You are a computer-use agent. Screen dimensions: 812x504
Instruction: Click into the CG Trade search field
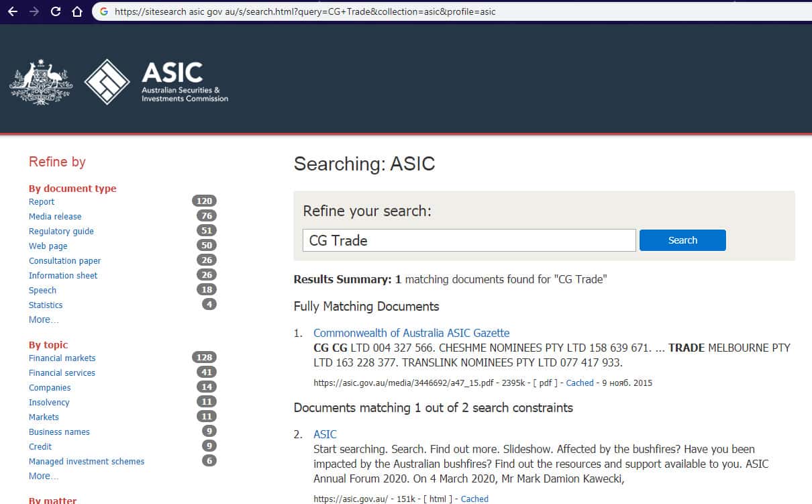(469, 240)
